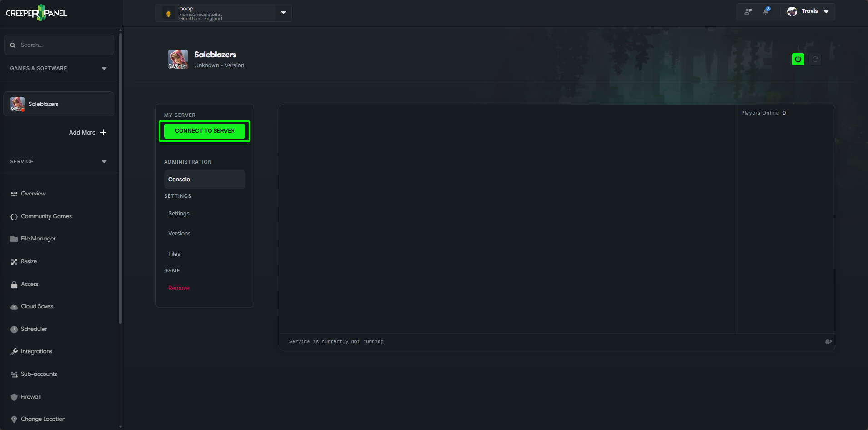
Task: Click the Change Location pin icon
Action: [14, 420]
